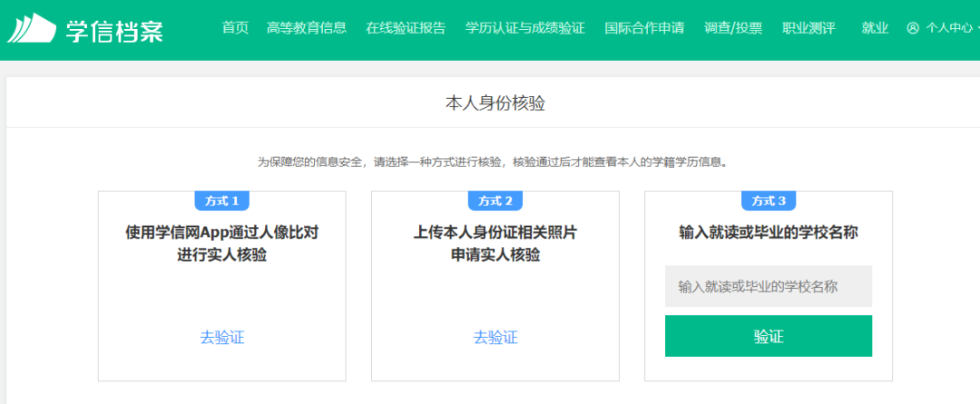Open 学历认证与成绩验证 from the navigation bar
Image resolution: width=980 pixels, height=404 pixels.
point(524,28)
